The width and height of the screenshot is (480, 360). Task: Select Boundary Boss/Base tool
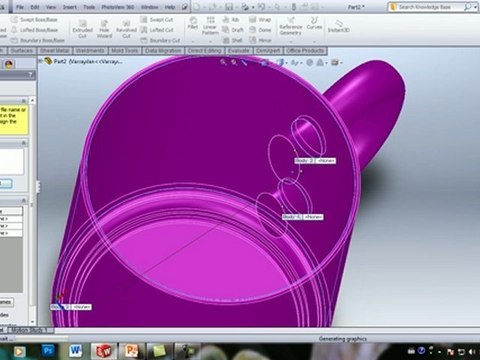tap(37, 40)
